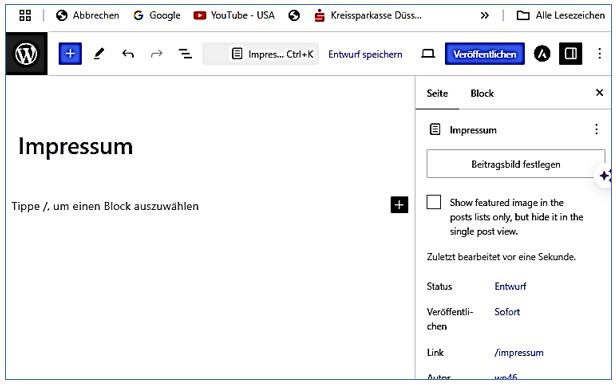Open the YouTube - USA bookmark
616x384 pixels.
(234, 15)
